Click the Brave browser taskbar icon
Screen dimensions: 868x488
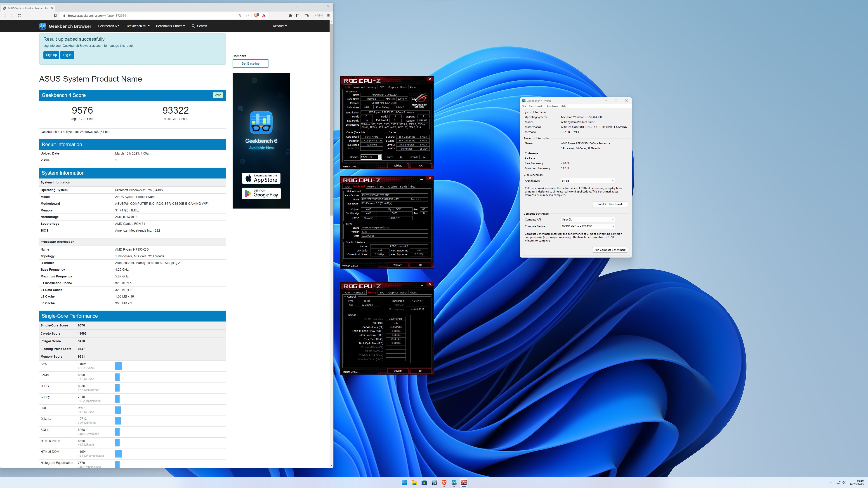click(x=444, y=483)
